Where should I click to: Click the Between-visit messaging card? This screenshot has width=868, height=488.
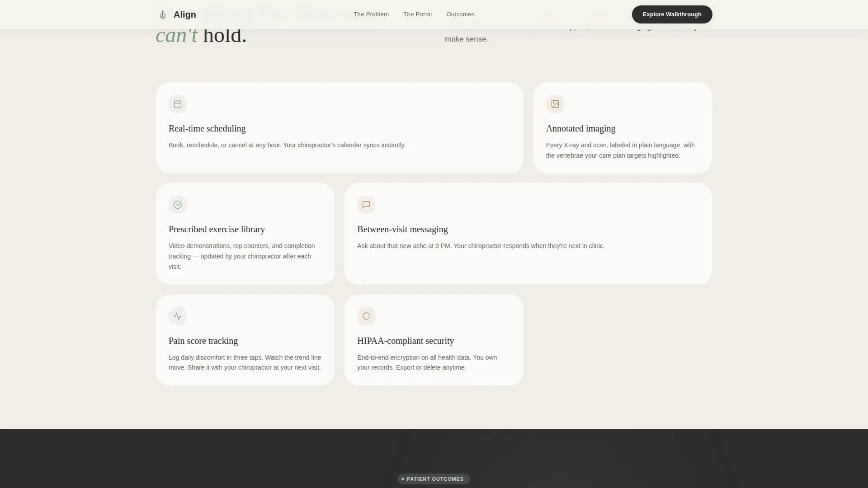click(528, 234)
